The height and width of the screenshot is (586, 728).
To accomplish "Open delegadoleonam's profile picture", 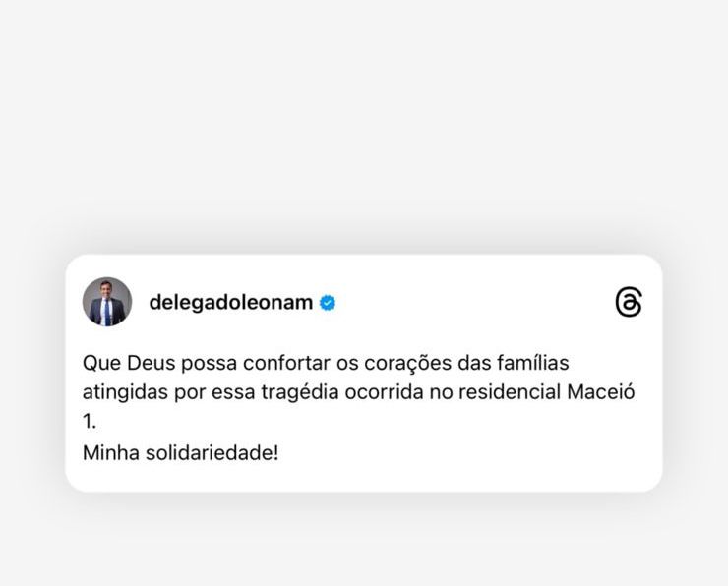I will pyautogui.click(x=107, y=302).
